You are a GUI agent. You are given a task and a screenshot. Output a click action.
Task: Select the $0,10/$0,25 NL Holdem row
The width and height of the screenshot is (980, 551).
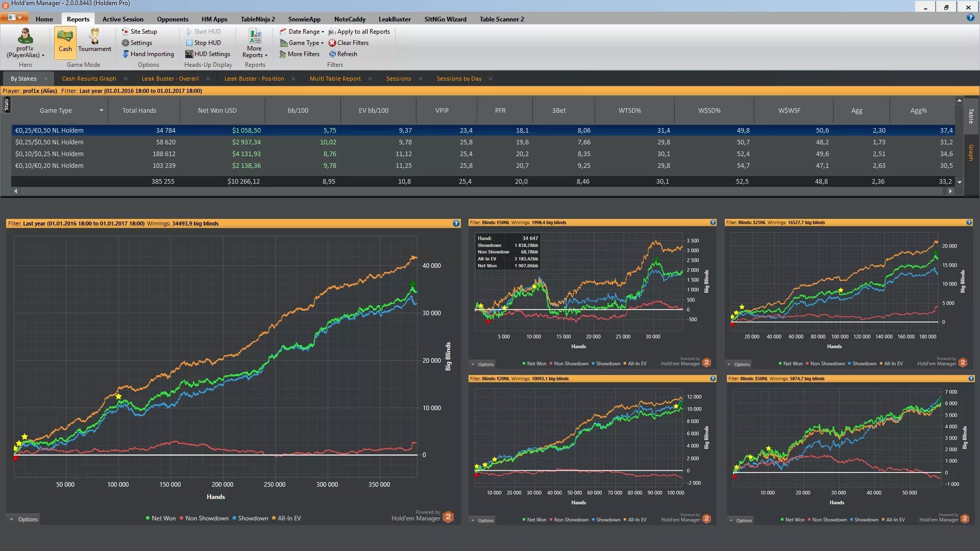tap(50, 154)
